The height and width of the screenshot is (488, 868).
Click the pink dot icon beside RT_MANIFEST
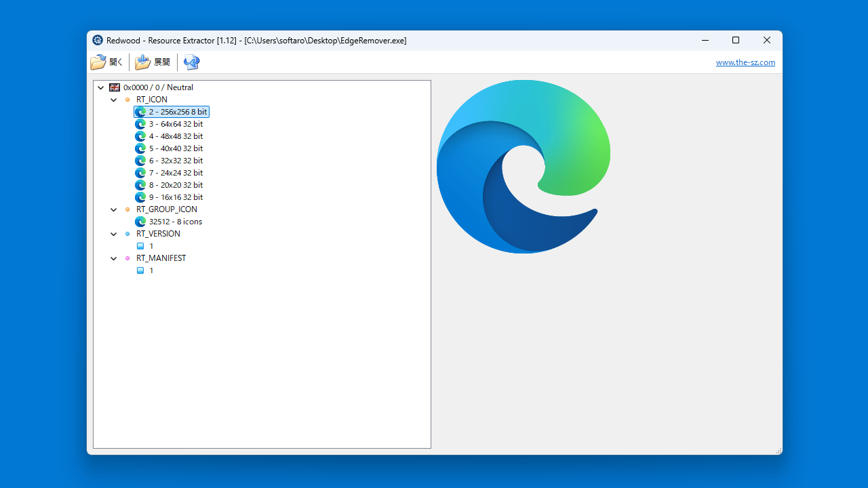(127, 258)
